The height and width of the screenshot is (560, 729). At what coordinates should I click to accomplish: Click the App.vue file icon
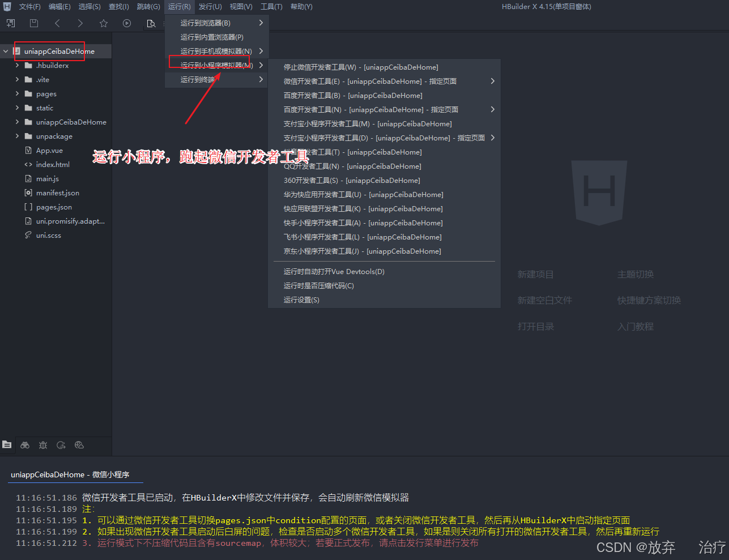tap(28, 150)
